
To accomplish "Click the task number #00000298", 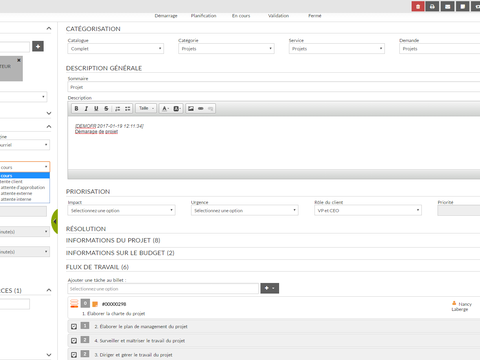I will 114,304.
